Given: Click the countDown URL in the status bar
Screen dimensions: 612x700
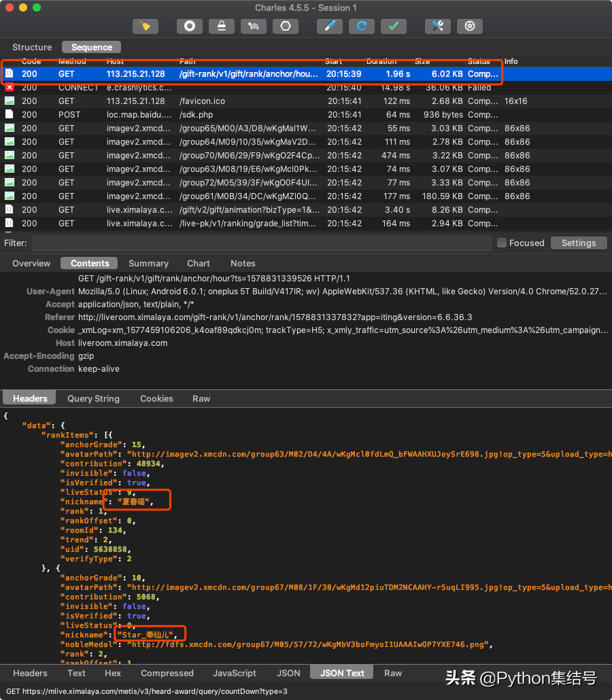Looking at the screenshot, I should pos(147,691).
